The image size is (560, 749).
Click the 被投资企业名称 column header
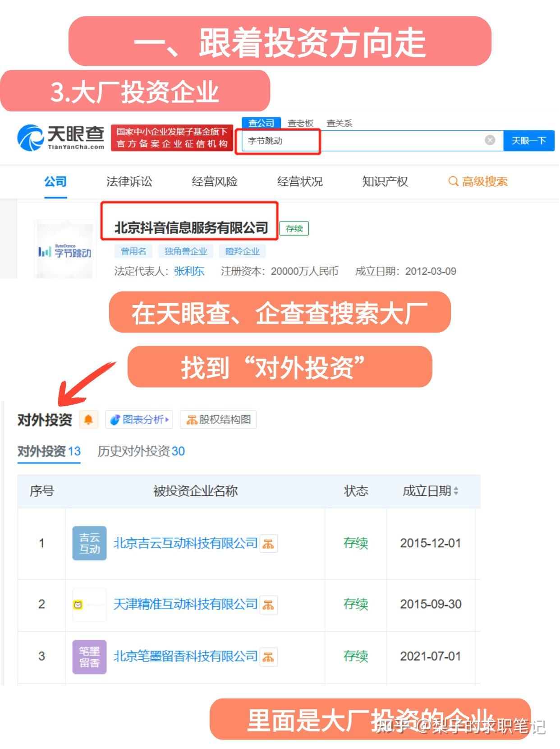[x=195, y=491]
